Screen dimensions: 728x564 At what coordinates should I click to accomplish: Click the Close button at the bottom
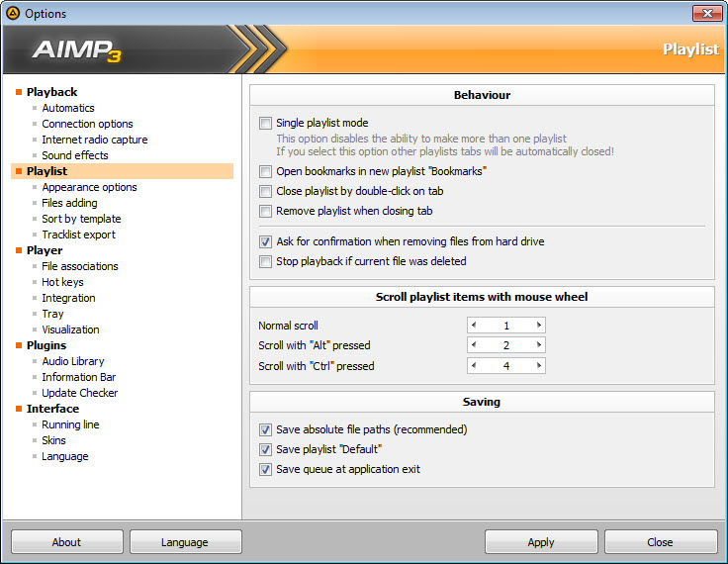661,542
